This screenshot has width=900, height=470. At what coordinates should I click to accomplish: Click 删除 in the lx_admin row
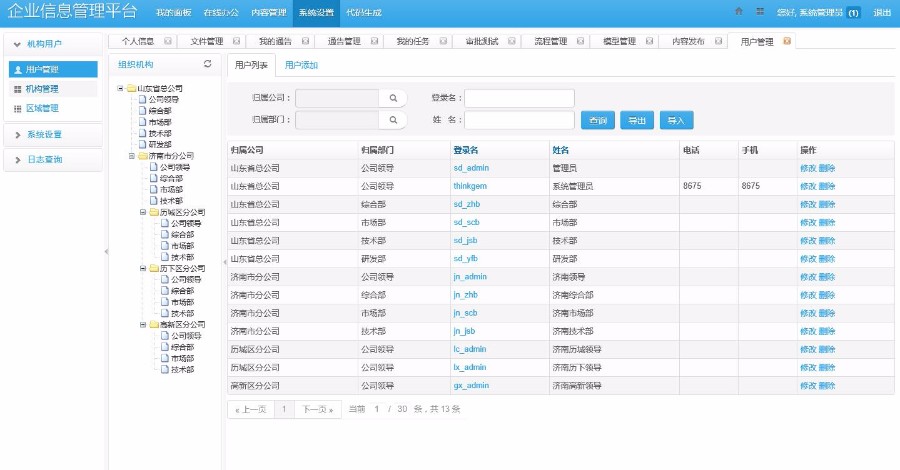coord(827,367)
